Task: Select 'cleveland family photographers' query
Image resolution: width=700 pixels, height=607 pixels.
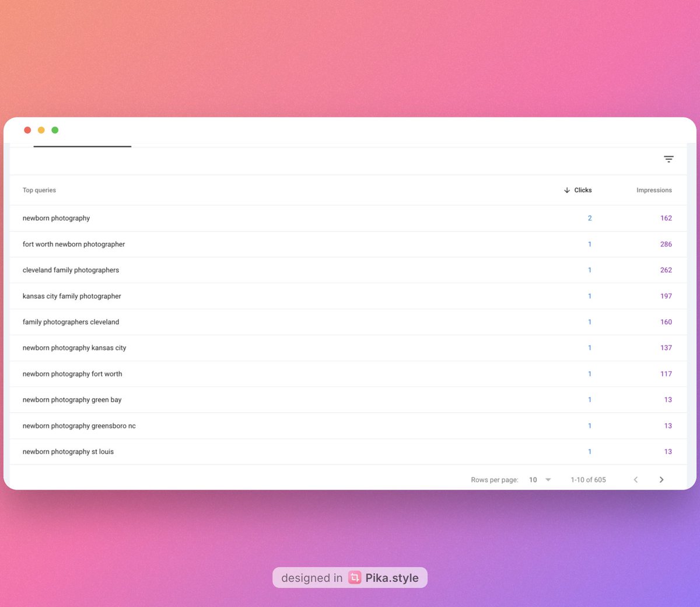Action: pyautogui.click(x=71, y=270)
